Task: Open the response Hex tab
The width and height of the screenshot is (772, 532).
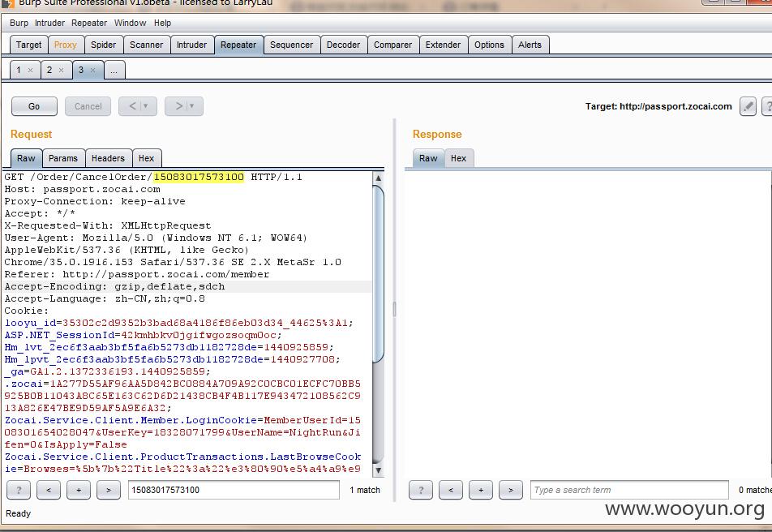Action: 458,158
